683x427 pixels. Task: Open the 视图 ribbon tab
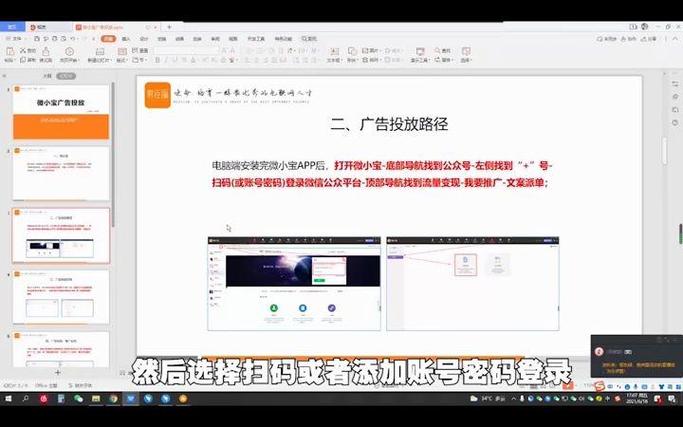pyautogui.click(x=233, y=39)
